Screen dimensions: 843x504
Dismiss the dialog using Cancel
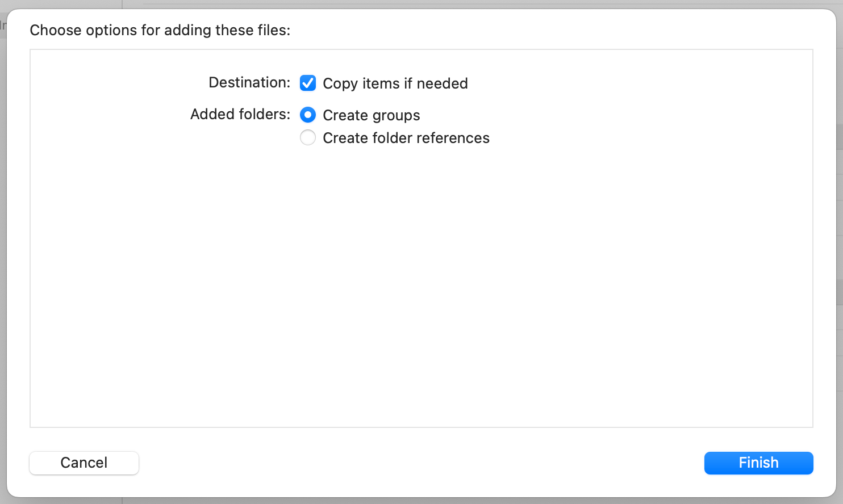click(84, 463)
